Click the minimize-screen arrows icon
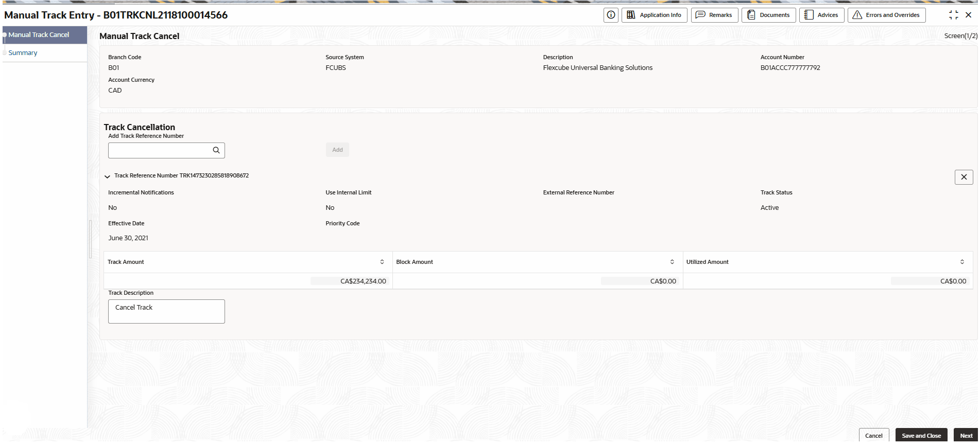980x446 pixels. (953, 15)
